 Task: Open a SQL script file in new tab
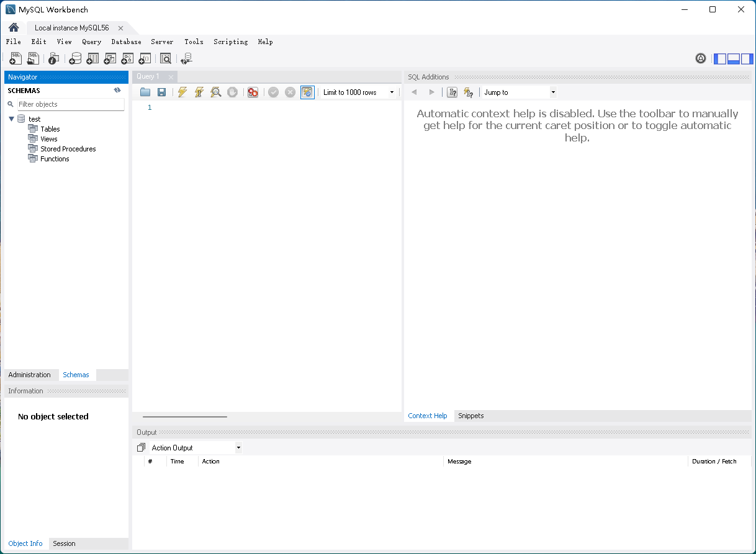pos(33,58)
